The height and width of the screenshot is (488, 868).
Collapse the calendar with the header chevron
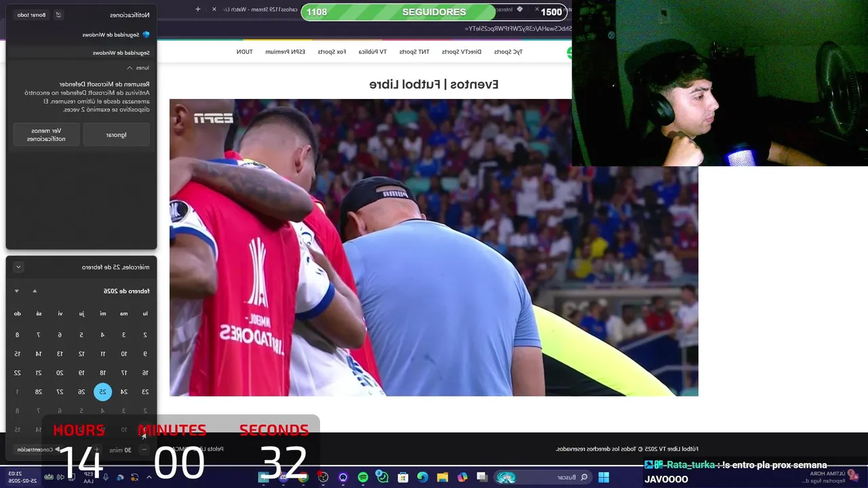pos(18,267)
